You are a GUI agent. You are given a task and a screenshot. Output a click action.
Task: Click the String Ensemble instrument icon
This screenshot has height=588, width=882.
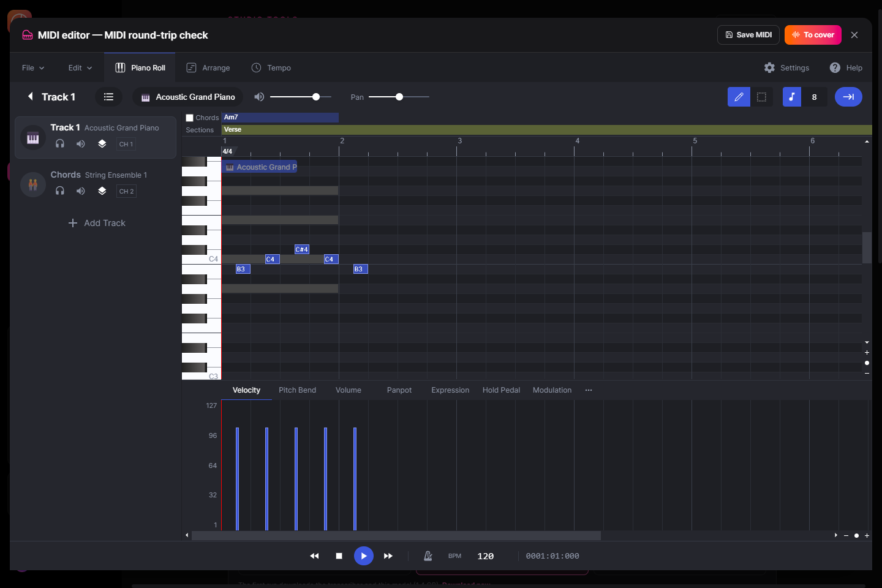click(x=33, y=184)
